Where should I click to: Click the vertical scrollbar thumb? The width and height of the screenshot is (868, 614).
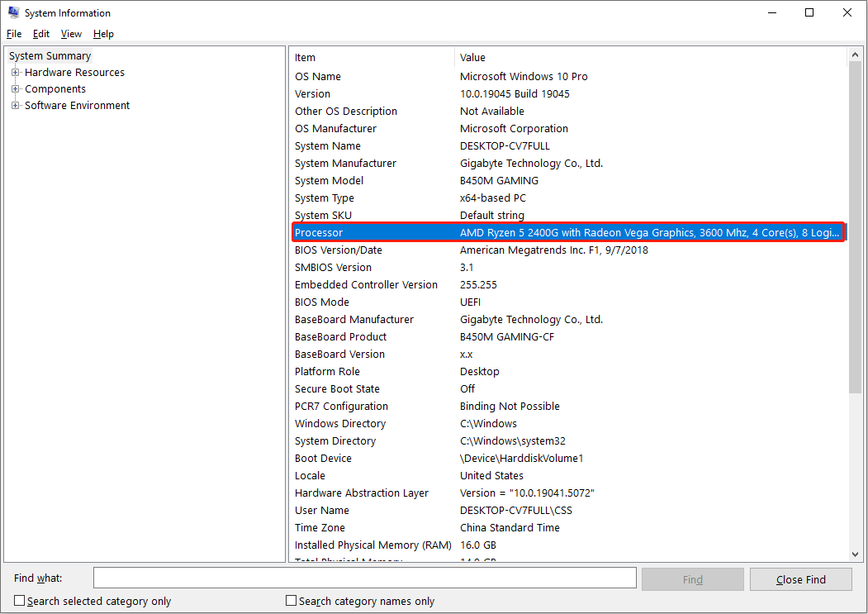[x=855, y=227]
